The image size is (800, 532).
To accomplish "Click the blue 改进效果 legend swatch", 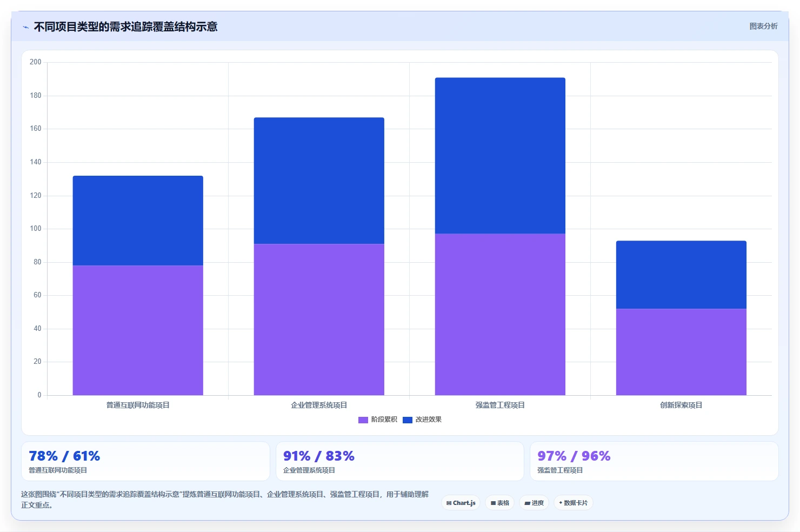I will 408,420.
